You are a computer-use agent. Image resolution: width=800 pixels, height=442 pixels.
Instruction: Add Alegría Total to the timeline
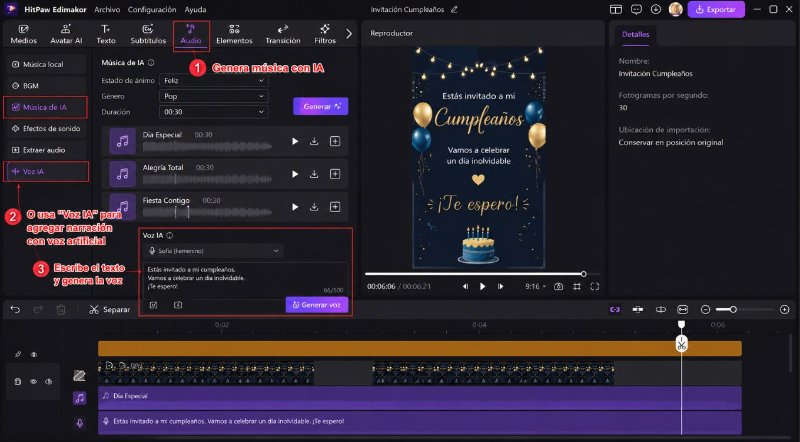click(335, 174)
